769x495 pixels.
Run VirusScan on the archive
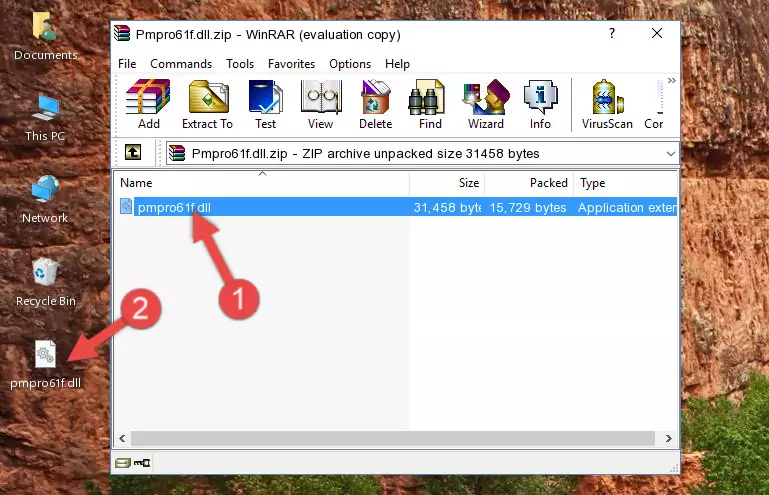click(607, 104)
